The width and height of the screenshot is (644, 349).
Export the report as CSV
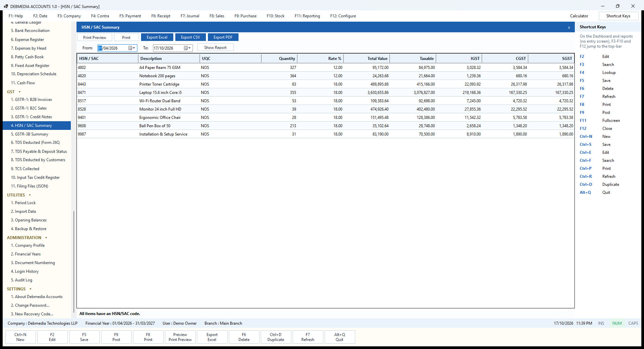pos(191,37)
